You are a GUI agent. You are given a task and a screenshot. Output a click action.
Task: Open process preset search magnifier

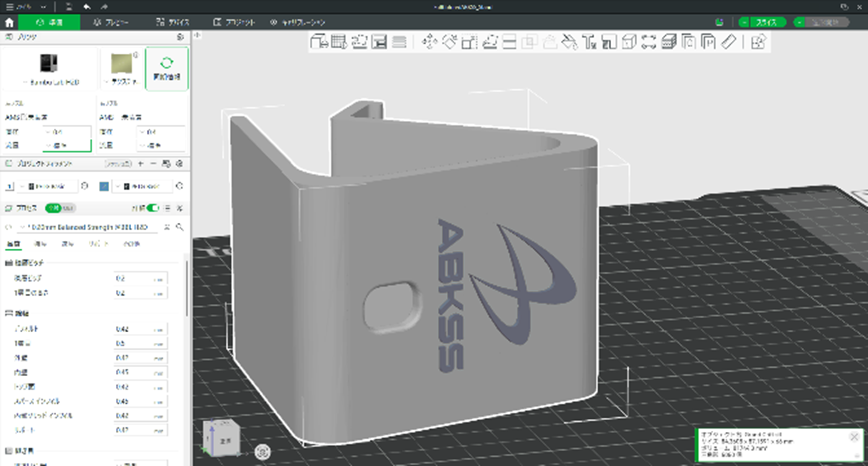(180, 227)
